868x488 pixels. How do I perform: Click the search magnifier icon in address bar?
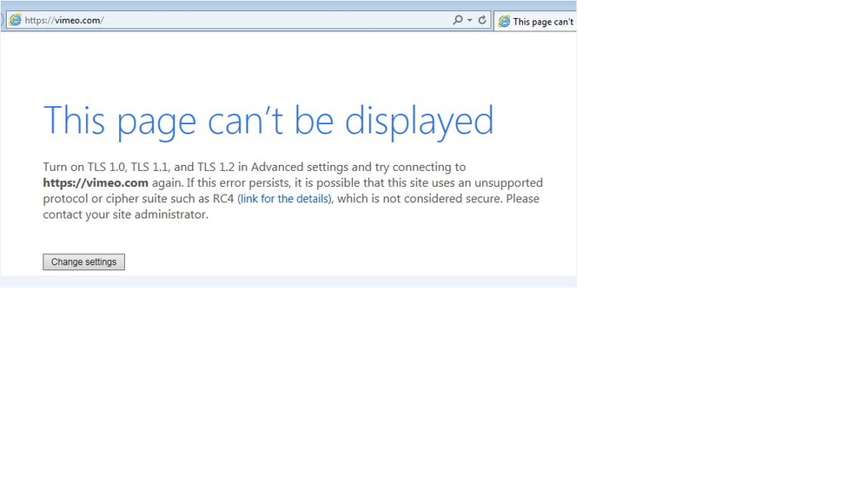click(457, 20)
